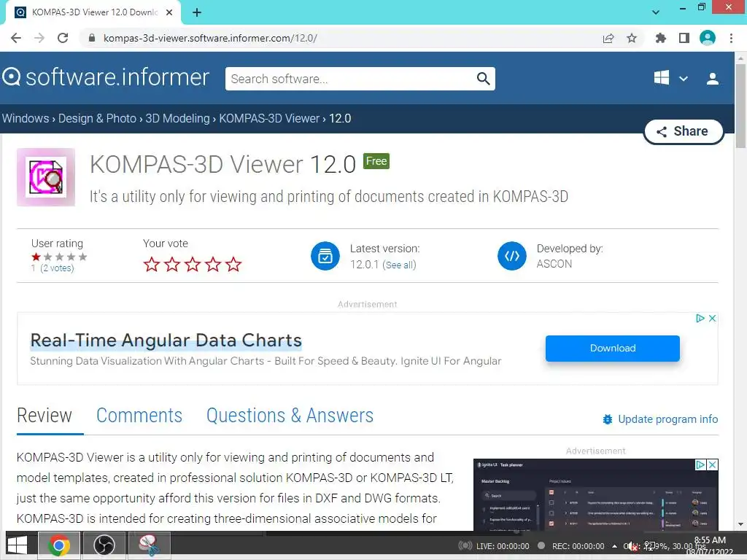
Task: Open Chrome extensions puzzle icon
Action: (x=660, y=38)
